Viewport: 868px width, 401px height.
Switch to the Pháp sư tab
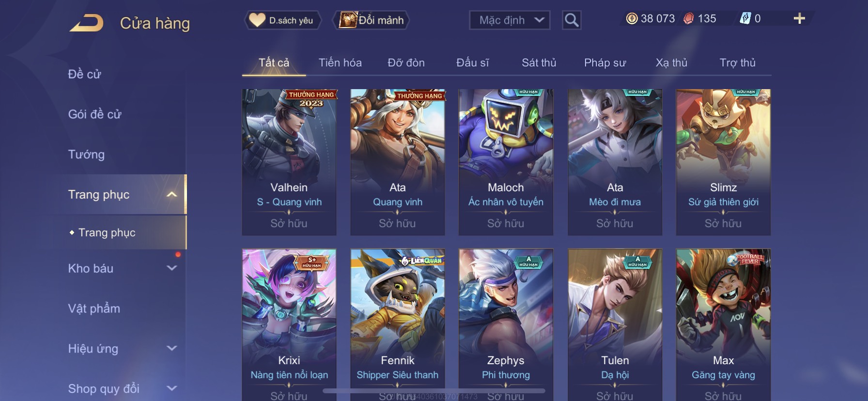click(605, 62)
